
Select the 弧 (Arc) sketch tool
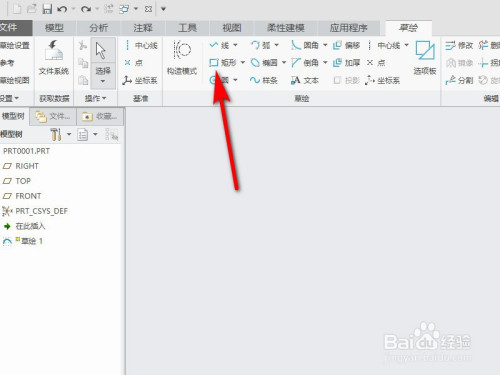tap(260, 45)
